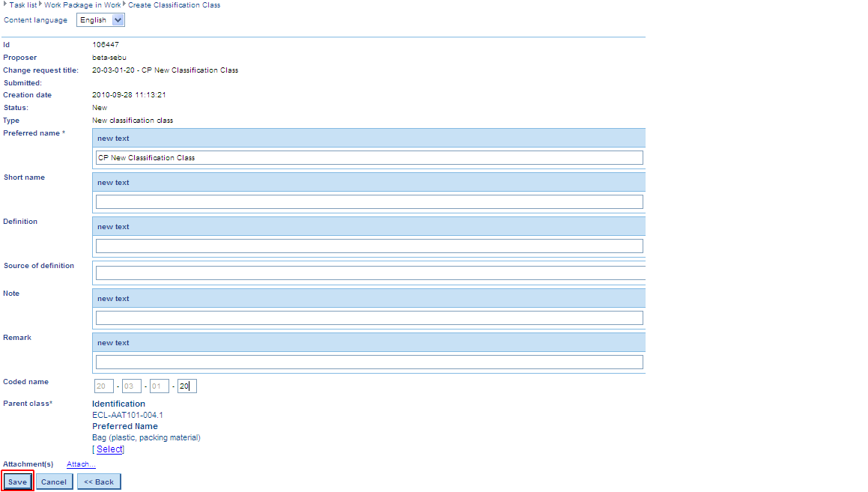Click the Select link for Parent class
This screenshot has height=492, width=868.
coord(109,449)
